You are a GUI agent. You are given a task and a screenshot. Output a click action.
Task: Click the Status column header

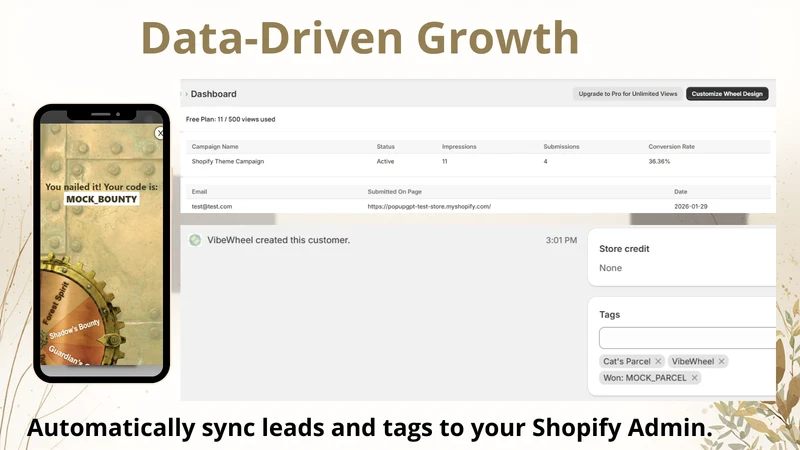click(386, 146)
